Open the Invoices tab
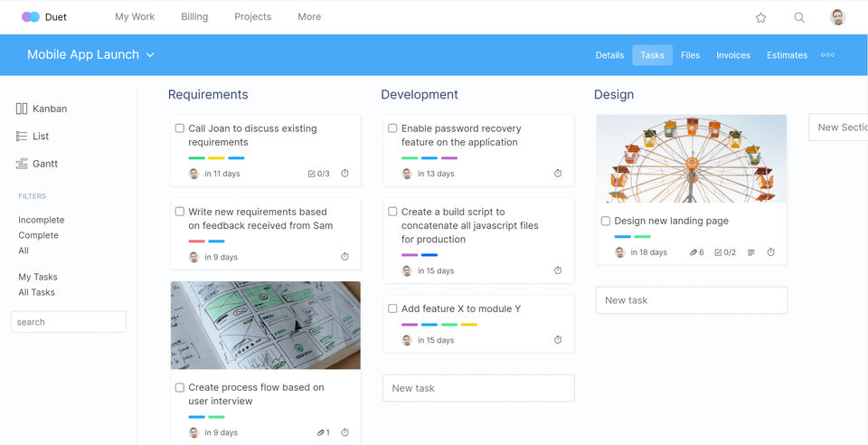868x445 pixels. tap(733, 55)
